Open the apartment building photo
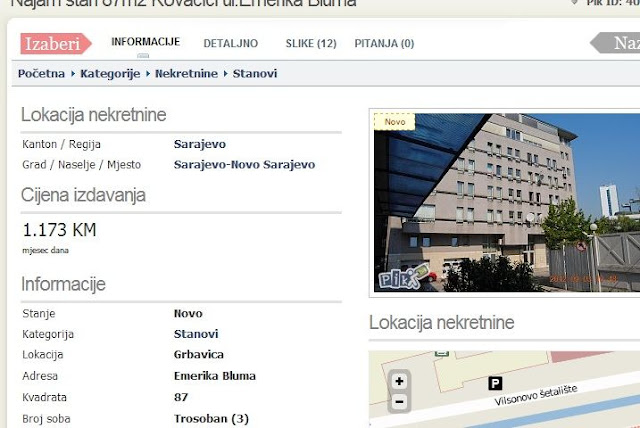 coord(507,203)
